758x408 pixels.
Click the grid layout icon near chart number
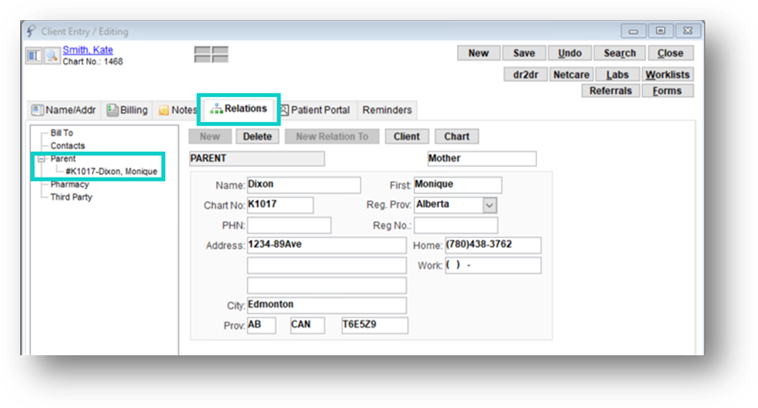tap(211, 54)
